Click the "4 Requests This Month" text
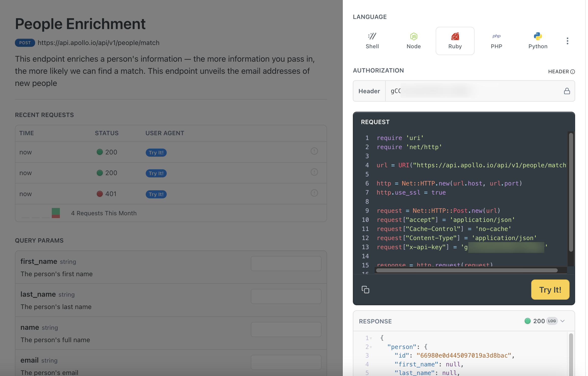 104,213
